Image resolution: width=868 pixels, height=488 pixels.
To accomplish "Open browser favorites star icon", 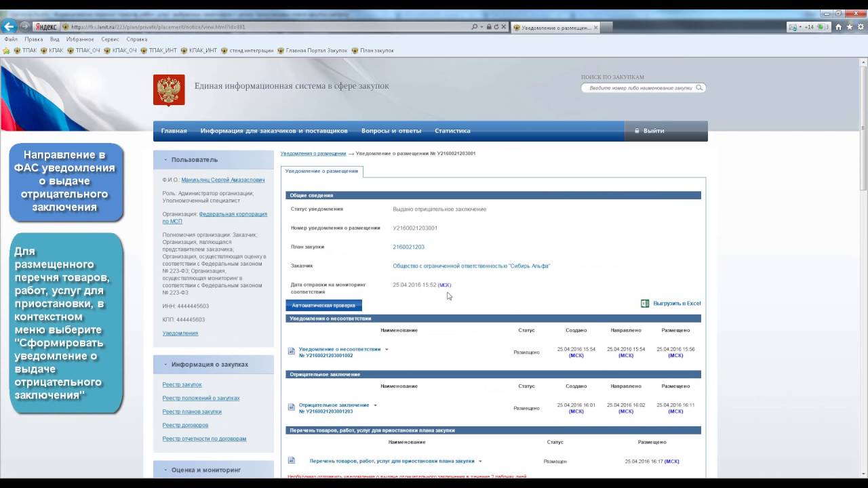I will pyautogui.click(x=850, y=27).
